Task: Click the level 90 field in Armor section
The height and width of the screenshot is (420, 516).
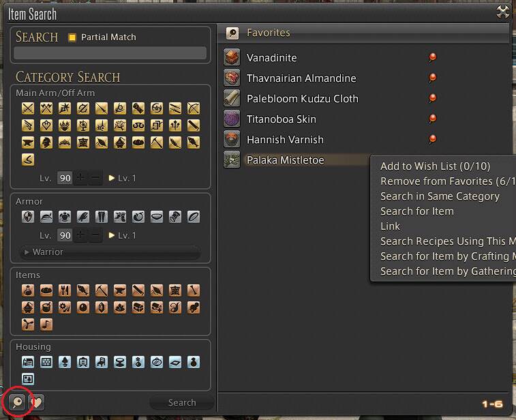Action: (65, 235)
